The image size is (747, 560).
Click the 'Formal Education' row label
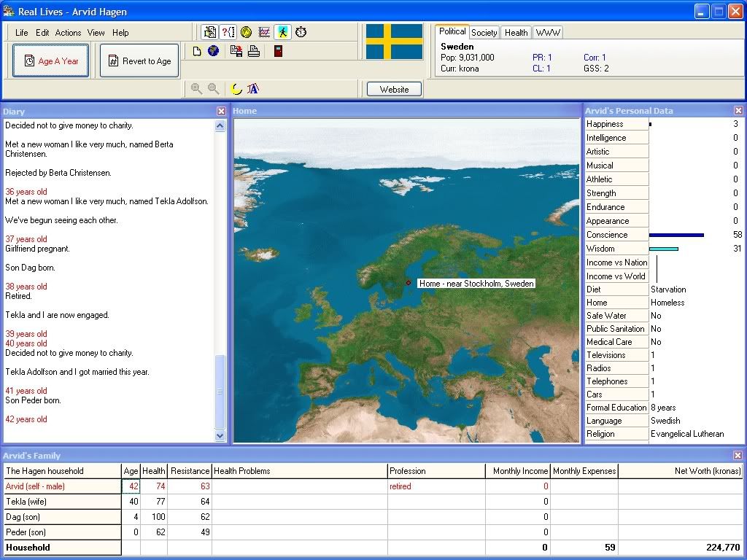617,408
